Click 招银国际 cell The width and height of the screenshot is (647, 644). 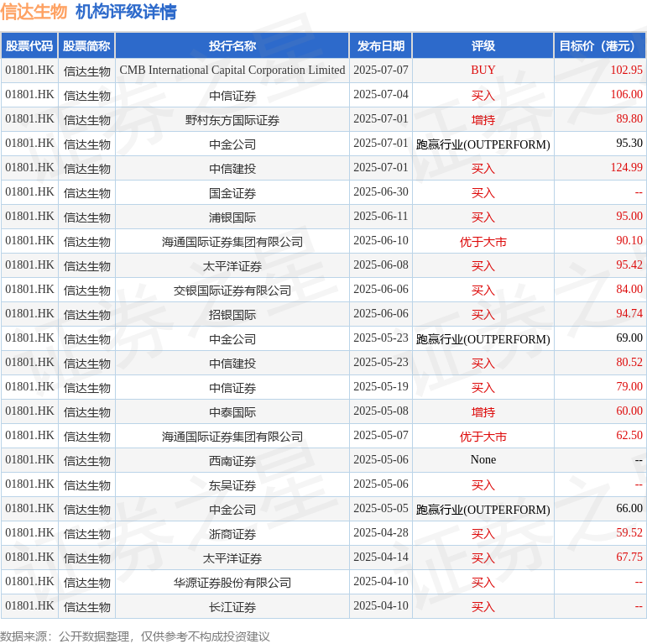[232, 315]
